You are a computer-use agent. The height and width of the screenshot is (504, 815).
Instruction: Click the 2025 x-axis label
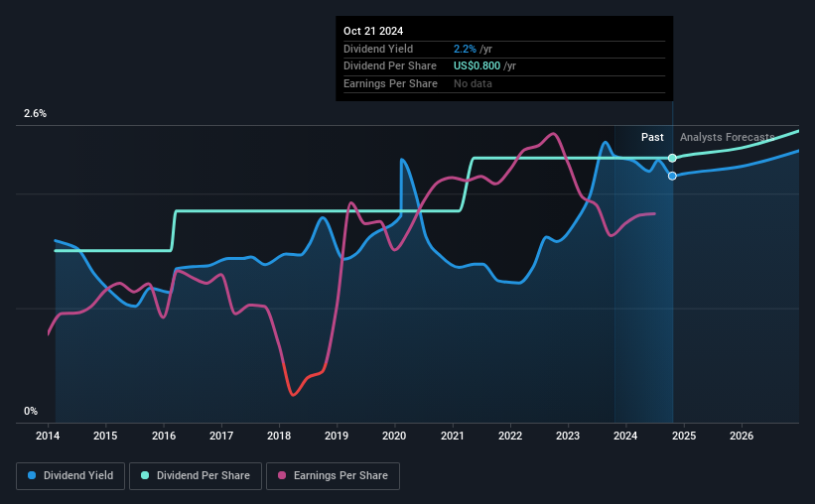coord(684,436)
